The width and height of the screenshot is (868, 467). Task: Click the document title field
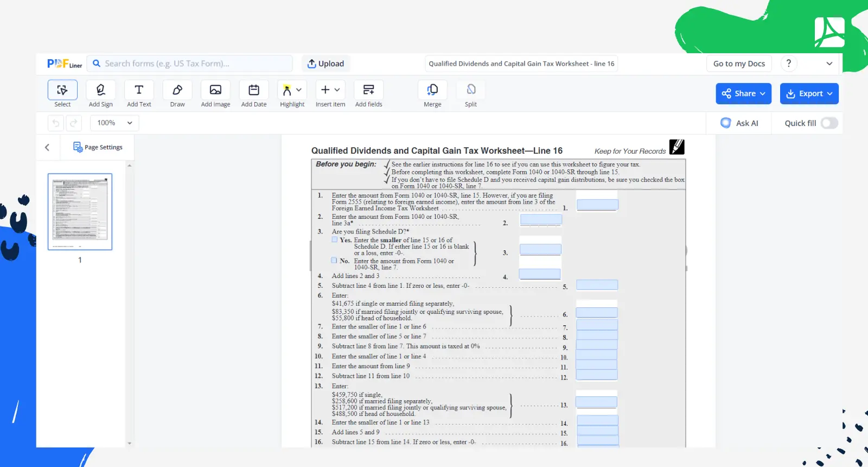521,64
